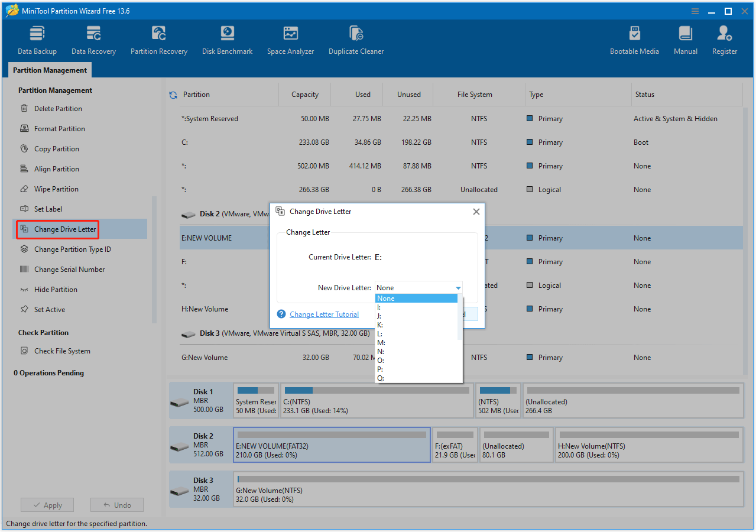Click the Undo button

pos(117,505)
